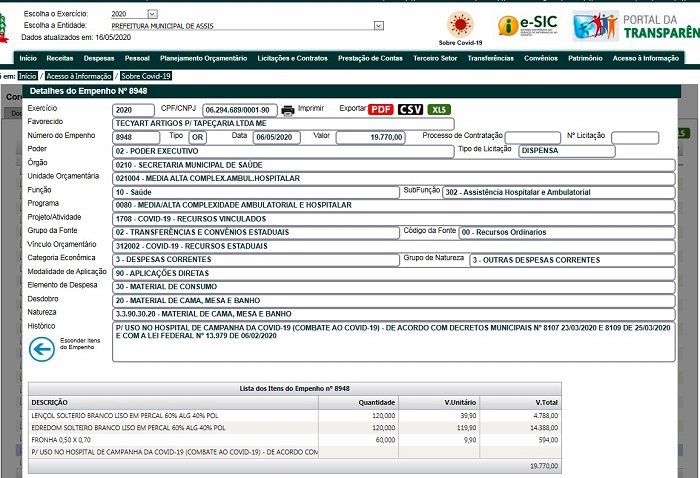Viewport: 700px width, 478px height.
Task: Click the Imprimir text link
Action: pyautogui.click(x=311, y=108)
